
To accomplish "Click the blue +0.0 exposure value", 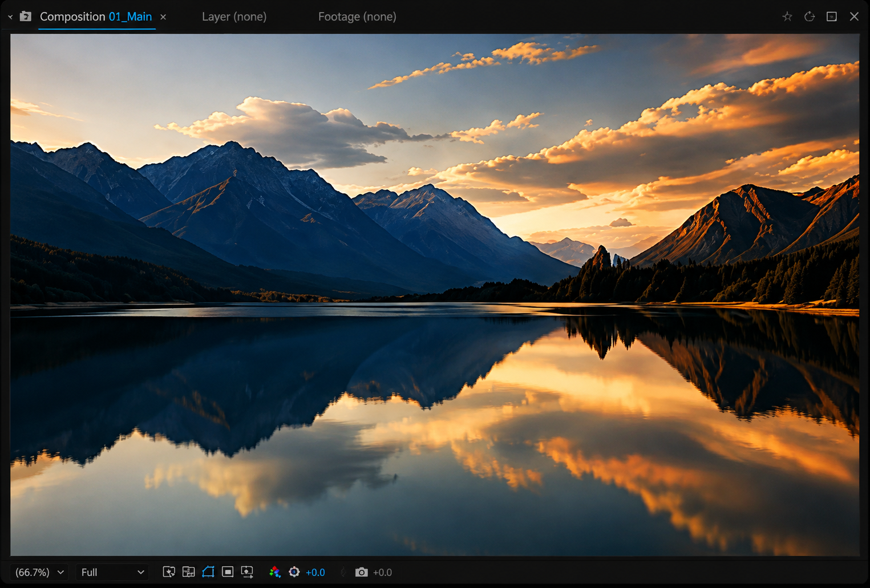I will [x=315, y=573].
